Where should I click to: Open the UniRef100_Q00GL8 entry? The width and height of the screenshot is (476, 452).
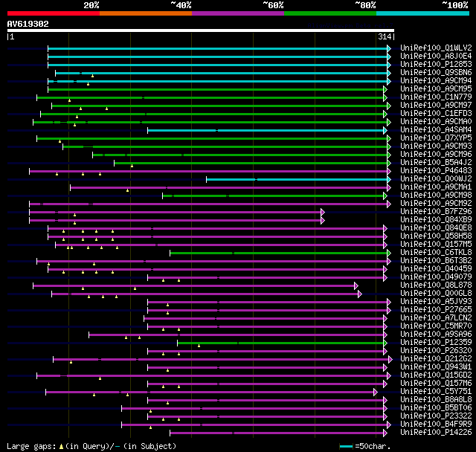[436, 294]
